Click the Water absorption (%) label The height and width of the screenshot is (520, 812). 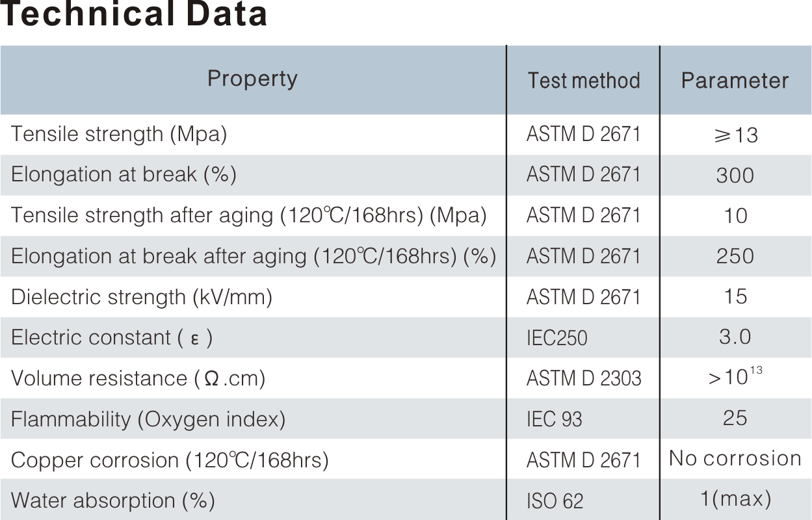pyautogui.click(x=112, y=500)
